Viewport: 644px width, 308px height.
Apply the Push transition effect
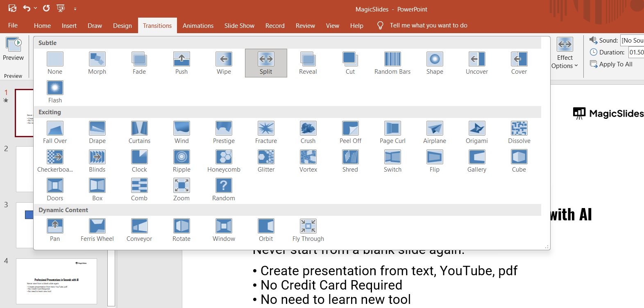pyautogui.click(x=181, y=63)
